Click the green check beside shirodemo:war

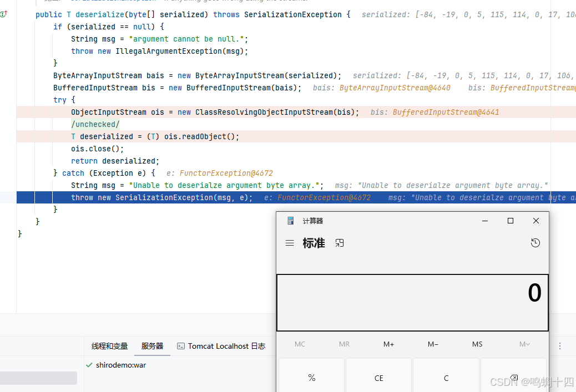(x=89, y=365)
